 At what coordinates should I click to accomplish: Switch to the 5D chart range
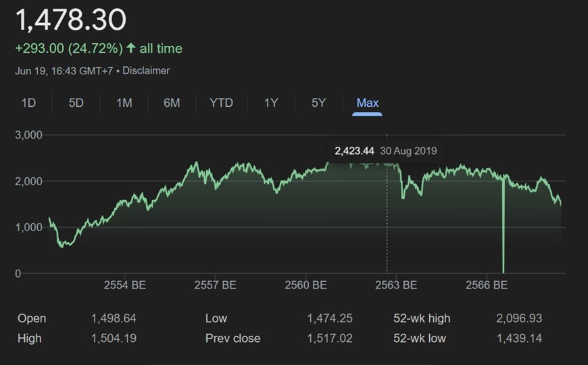(x=76, y=103)
